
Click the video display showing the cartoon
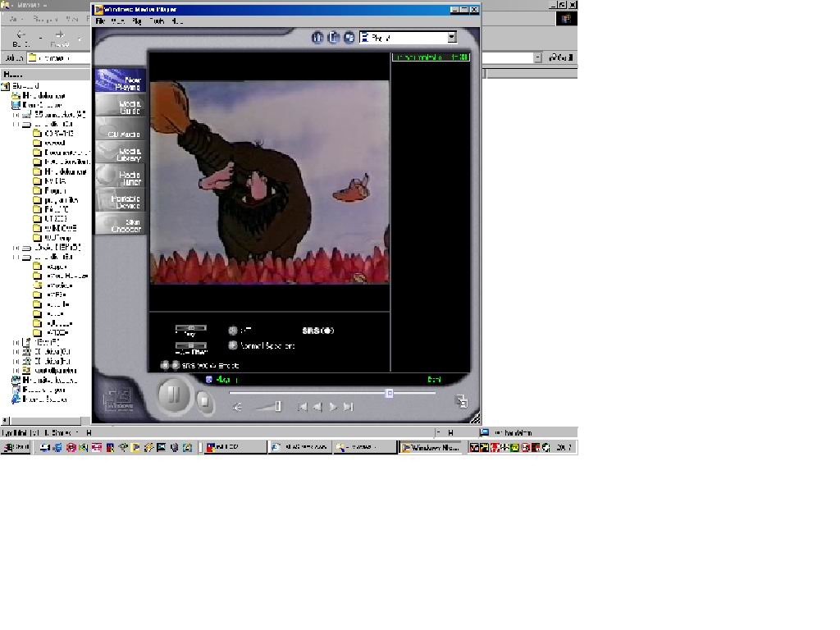point(269,182)
